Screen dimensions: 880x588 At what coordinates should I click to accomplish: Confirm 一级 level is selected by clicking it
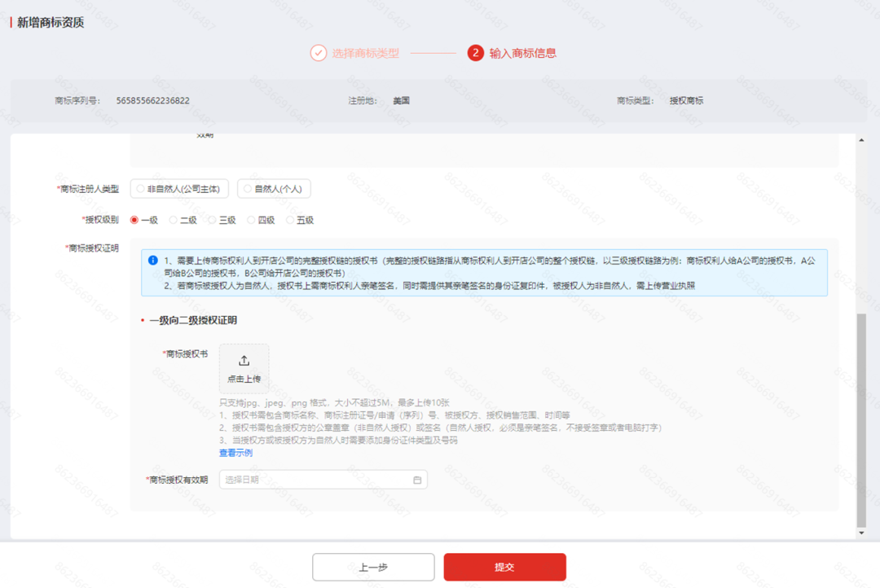pos(141,219)
